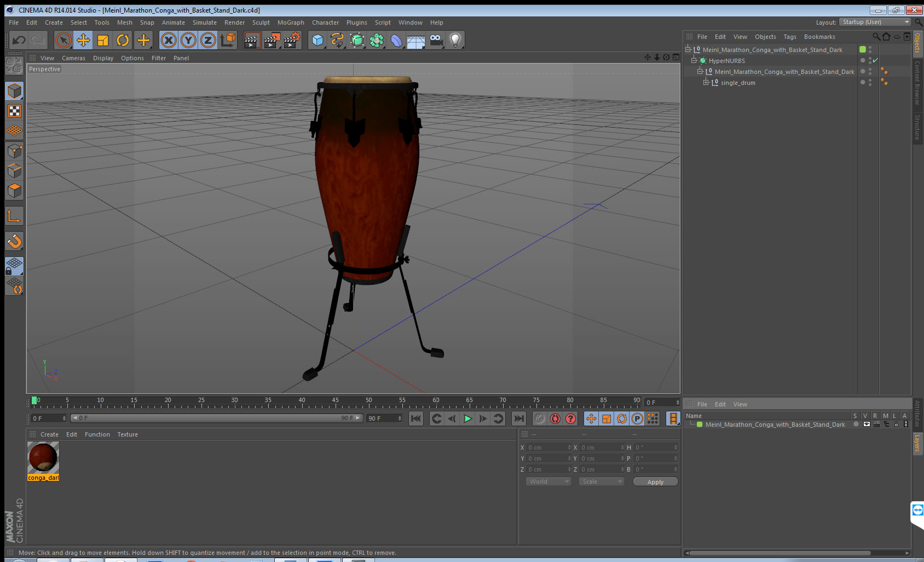Collapse the nested Meinl_Marathon_Conga null under HyperNURBS

700,72
